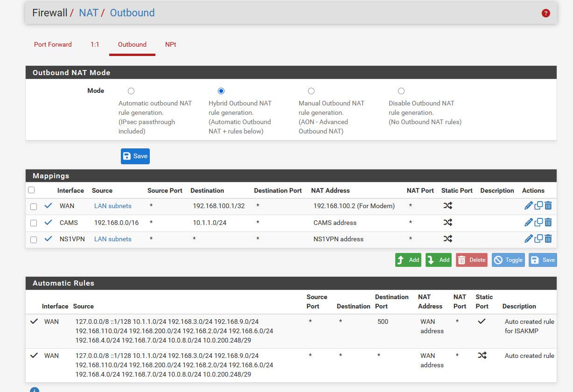
Task: Save the Outbound NAT Mode setting
Action: (135, 156)
